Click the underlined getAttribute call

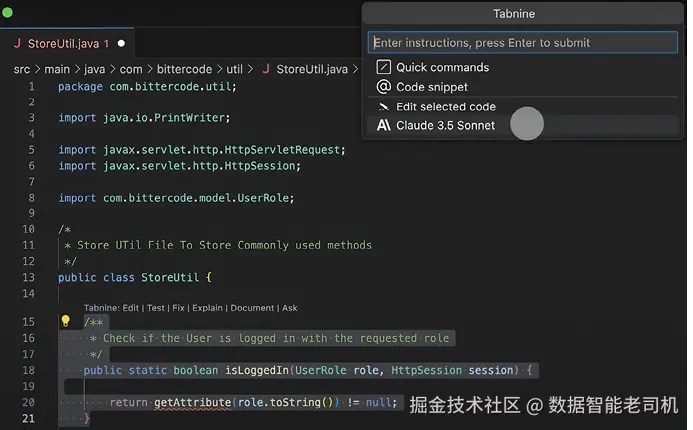pos(192,402)
